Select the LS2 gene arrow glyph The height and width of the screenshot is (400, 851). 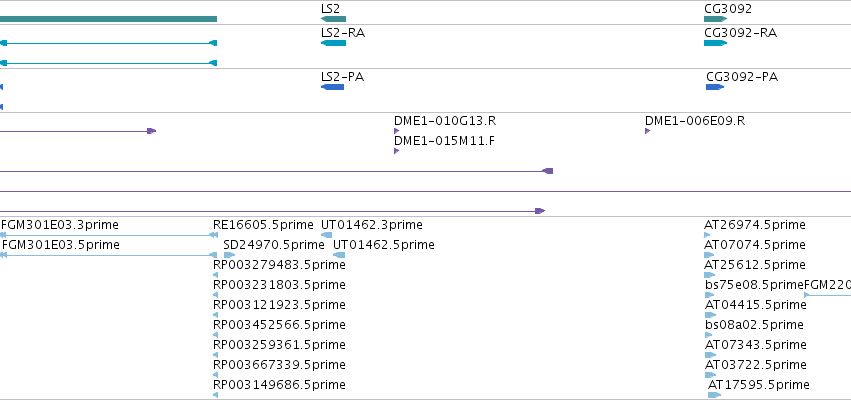click(333, 19)
